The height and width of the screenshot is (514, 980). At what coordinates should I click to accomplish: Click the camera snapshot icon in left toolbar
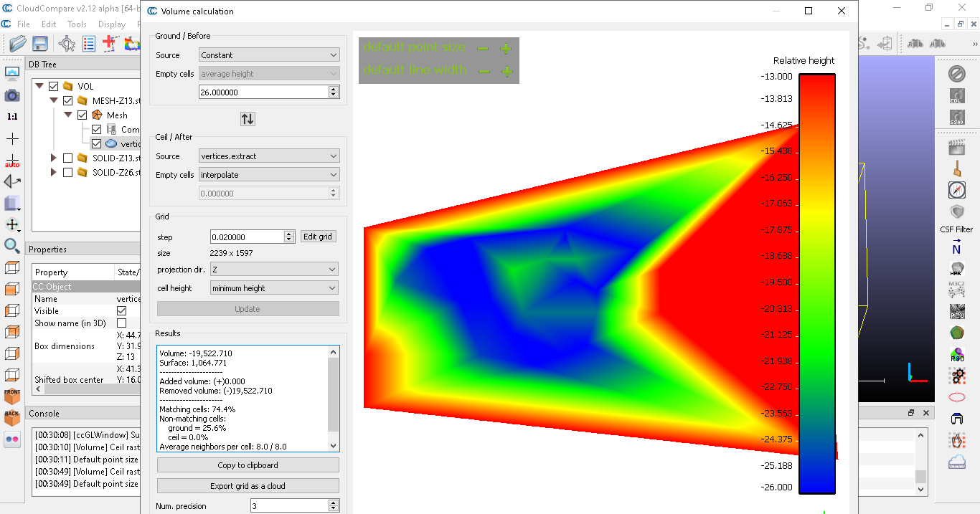coord(12,95)
